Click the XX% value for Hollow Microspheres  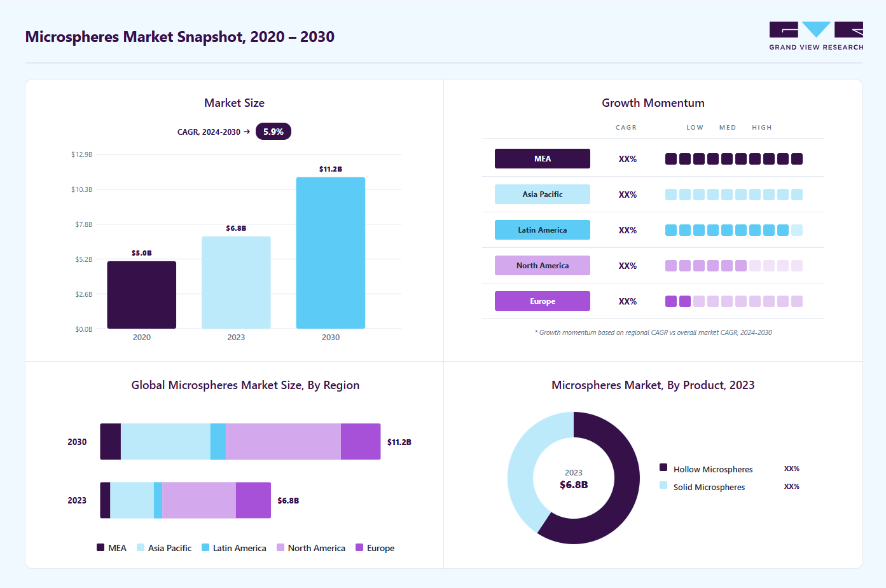point(792,468)
